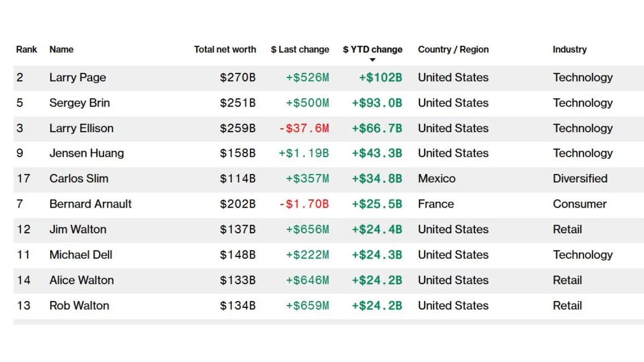Open the Michael Dell row name
The image size is (644, 362).
tap(80, 255)
